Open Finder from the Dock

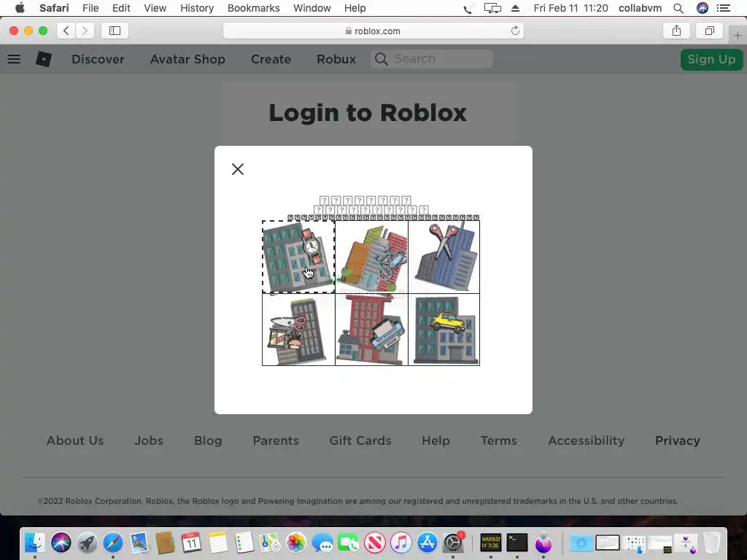coord(35,542)
